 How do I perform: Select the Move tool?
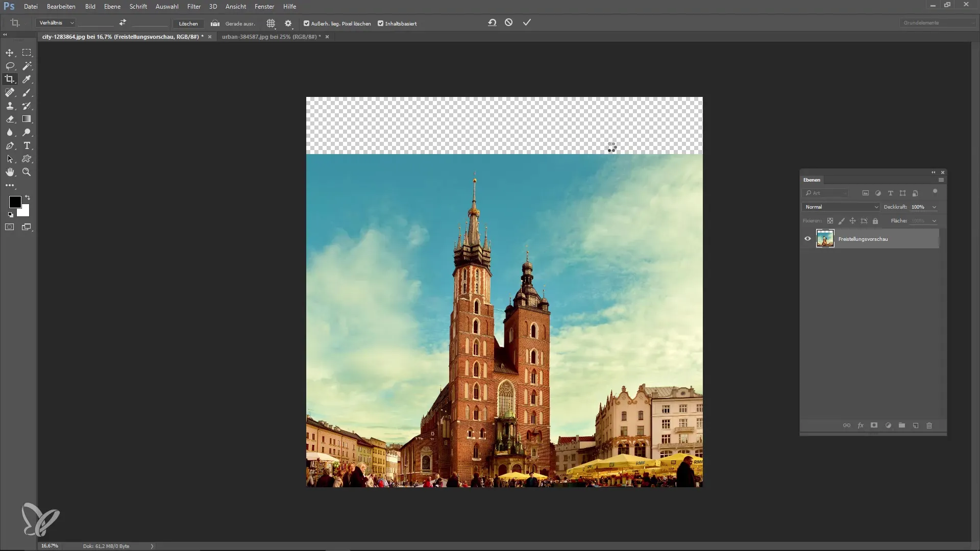pyautogui.click(x=10, y=53)
